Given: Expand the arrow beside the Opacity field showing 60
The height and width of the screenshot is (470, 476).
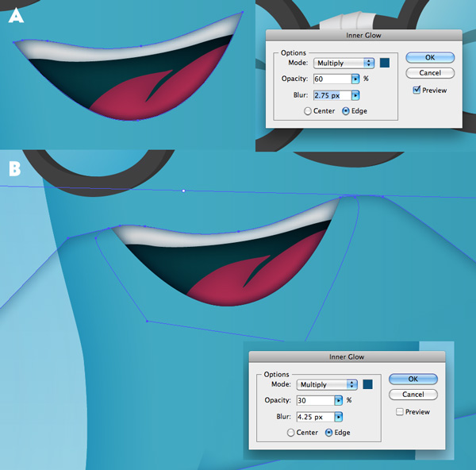Looking at the screenshot, I should [x=355, y=79].
